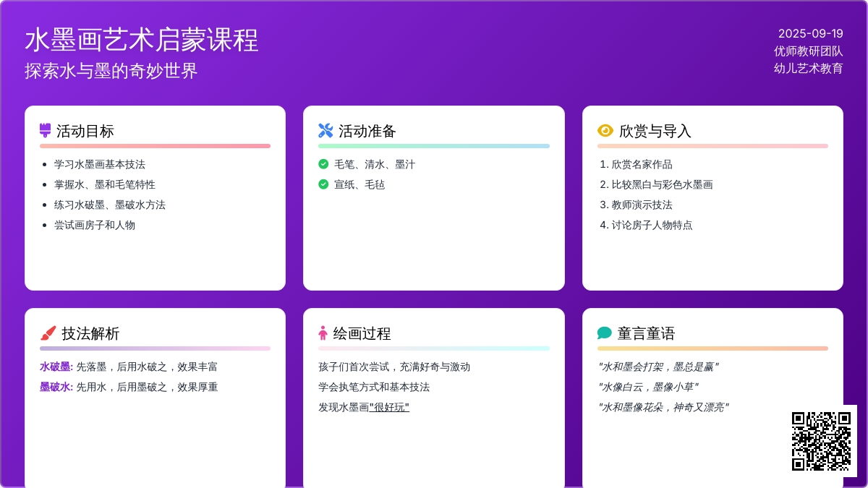
Task: Click the bold 水破墨 term
Action: 56,367
